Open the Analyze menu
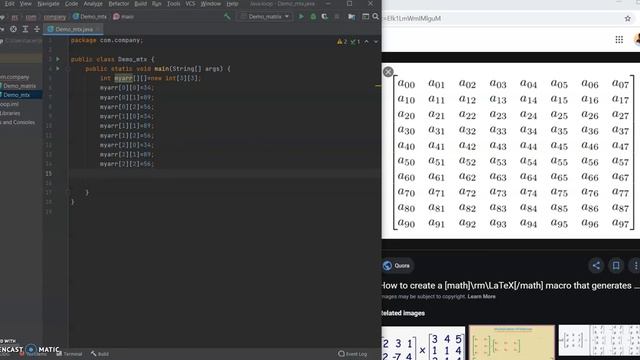The image size is (640, 360). click(93, 4)
